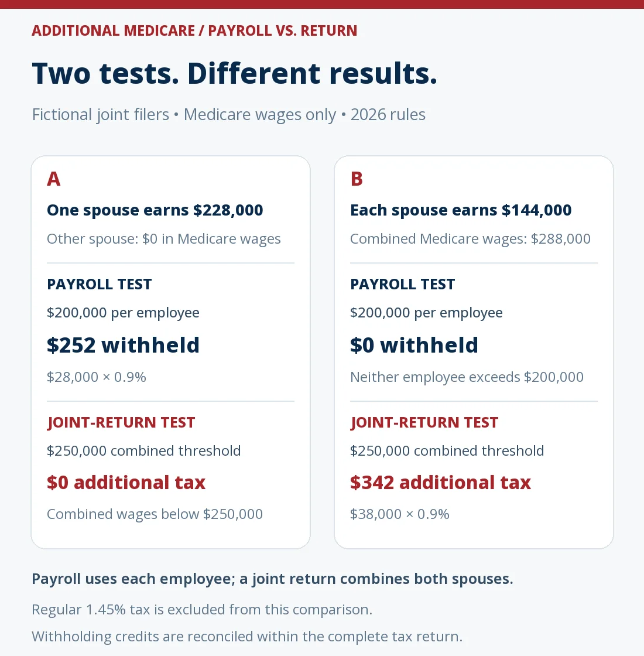The width and height of the screenshot is (644, 656).
Task: Click 'Combined wages below $250,000' note
Action: pyautogui.click(x=155, y=514)
